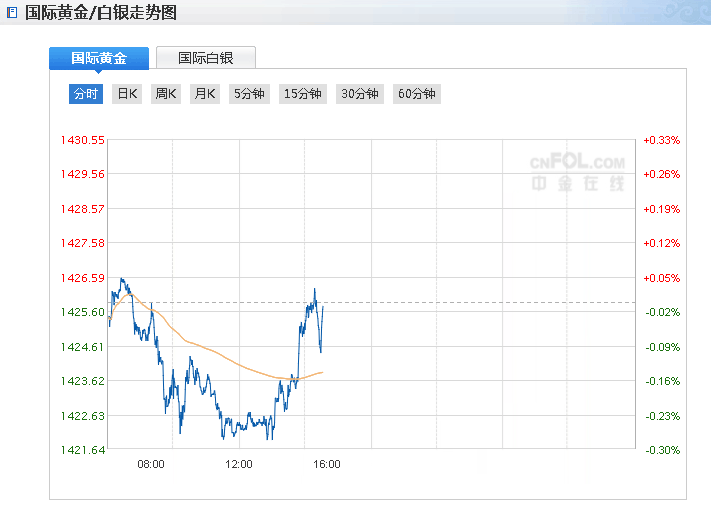
Task: Click the 08:00 time axis label
Action: click(151, 464)
